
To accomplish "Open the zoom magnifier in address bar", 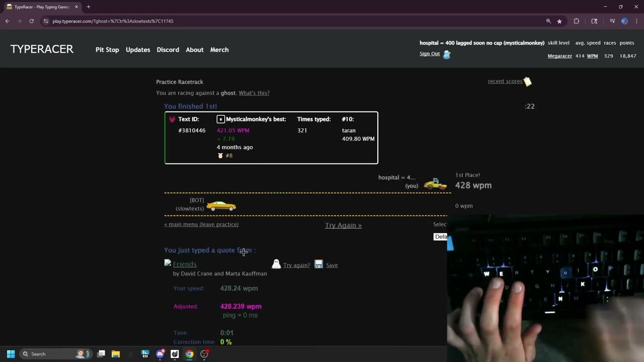I will click(x=548, y=21).
